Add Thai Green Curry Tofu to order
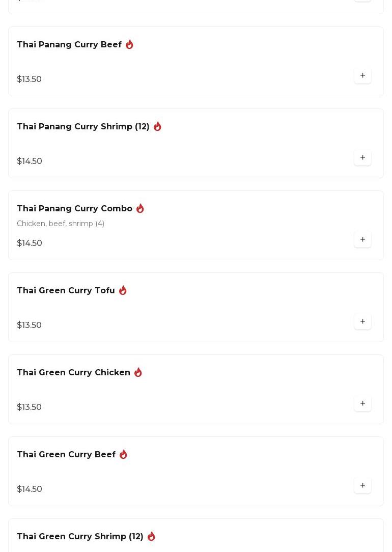The width and height of the screenshot is (392, 552). click(x=362, y=322)
